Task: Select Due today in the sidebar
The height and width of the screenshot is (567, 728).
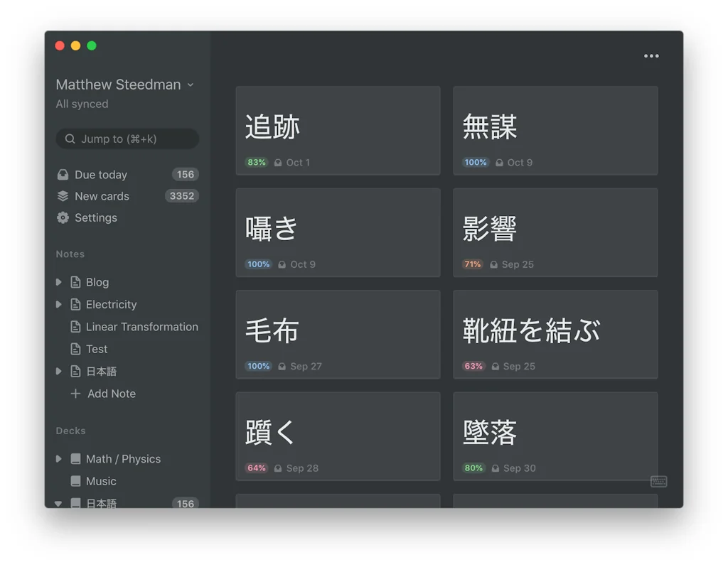Action: coord(100,174)
